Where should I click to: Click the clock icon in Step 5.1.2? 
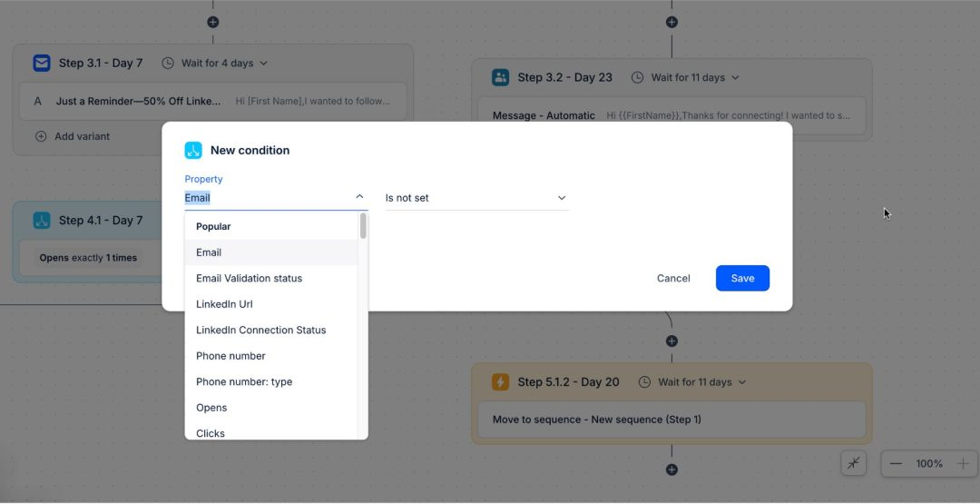pyautogui.click(x=644, y=382)
